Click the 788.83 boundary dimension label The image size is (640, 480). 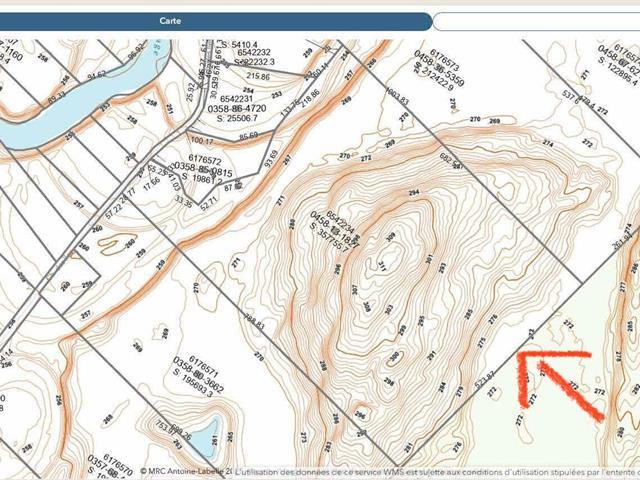click(x=253, y=323)
